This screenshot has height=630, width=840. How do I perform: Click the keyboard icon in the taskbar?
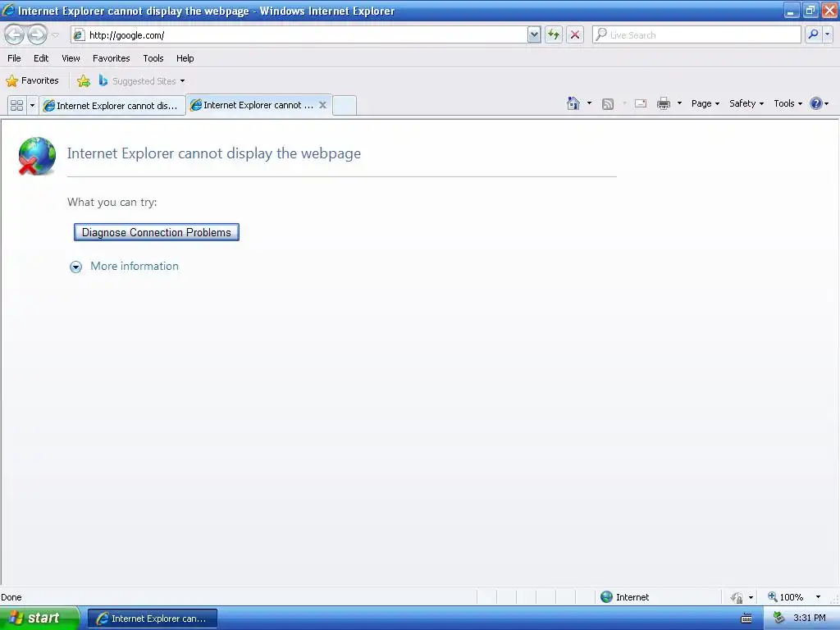click(x=746, y=619)
